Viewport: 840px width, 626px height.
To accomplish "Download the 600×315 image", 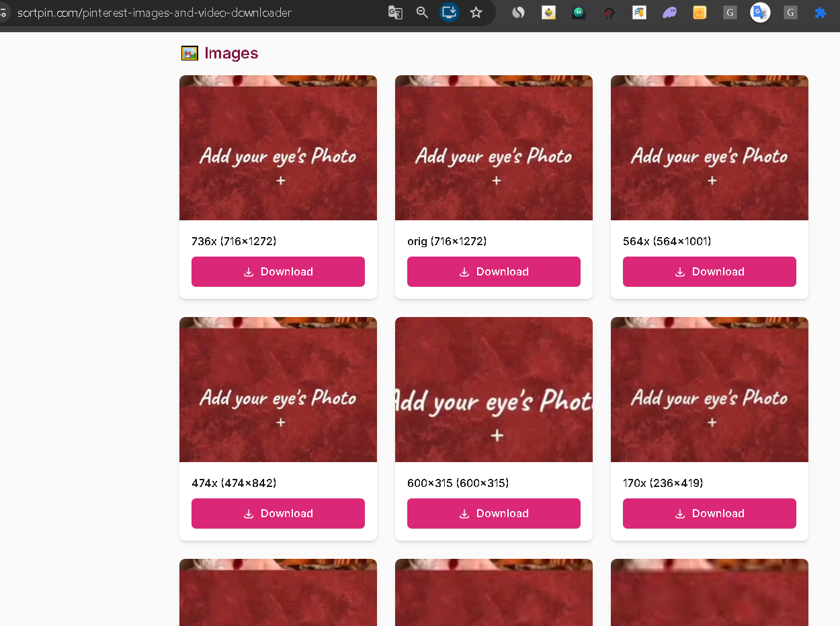I will 494,513.
